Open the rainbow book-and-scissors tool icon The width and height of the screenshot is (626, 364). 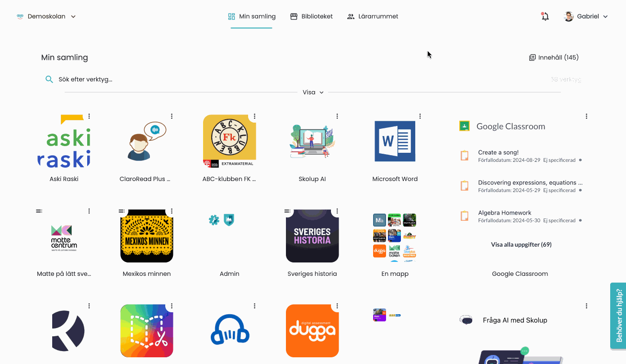tap(147, 330)
